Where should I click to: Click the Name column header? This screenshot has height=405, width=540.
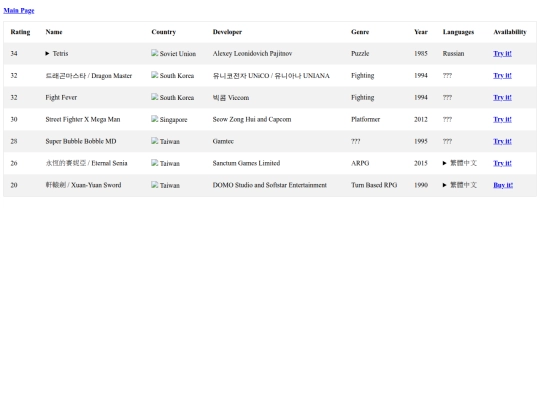[54, 32]
